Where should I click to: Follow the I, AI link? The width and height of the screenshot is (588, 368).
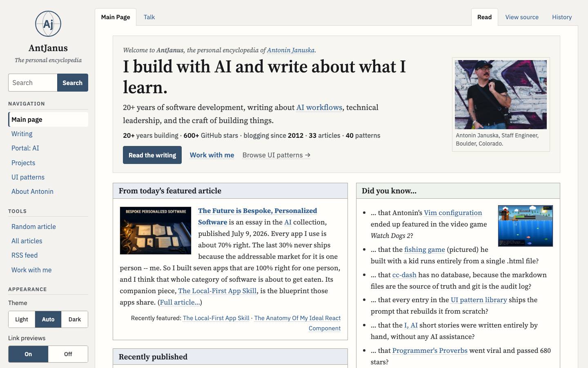pyautogui.click(x=411, y=325)
